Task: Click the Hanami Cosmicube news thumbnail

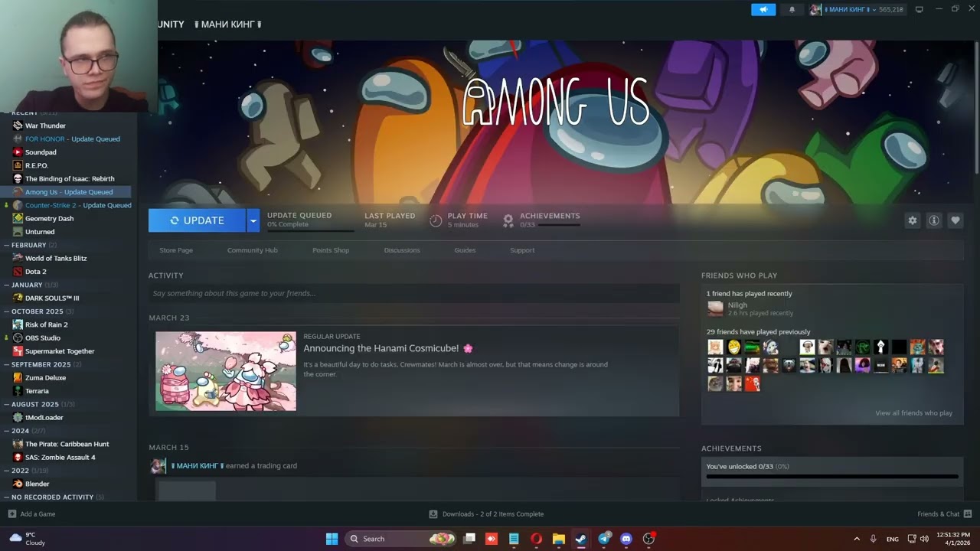Action: coord(226,371)
